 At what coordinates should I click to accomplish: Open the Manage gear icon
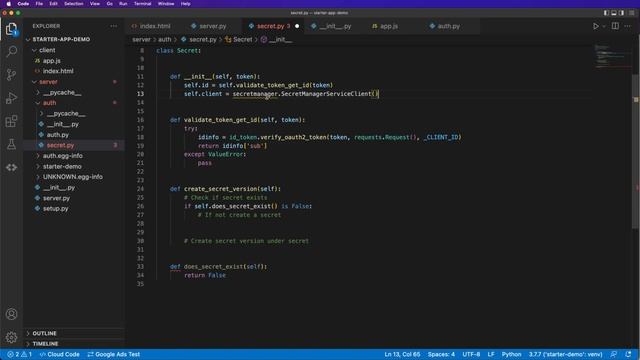pos(11,337)
